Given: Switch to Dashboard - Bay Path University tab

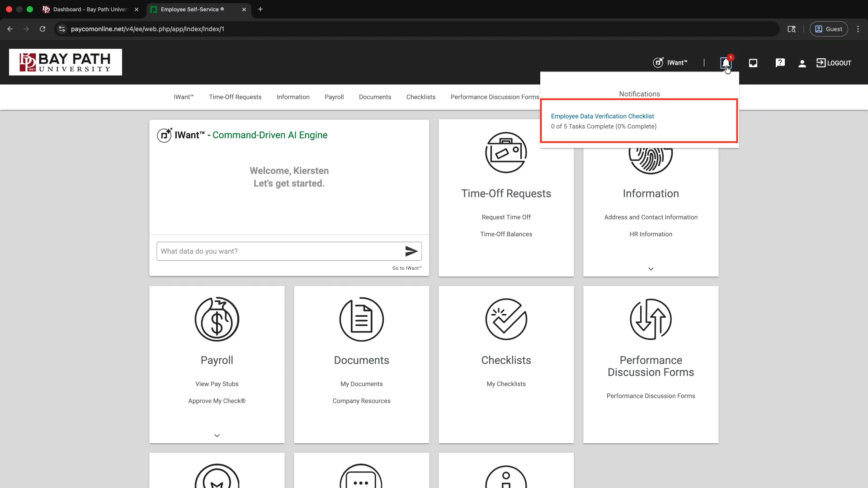Looking at the screenshot, I should [90, 9].
